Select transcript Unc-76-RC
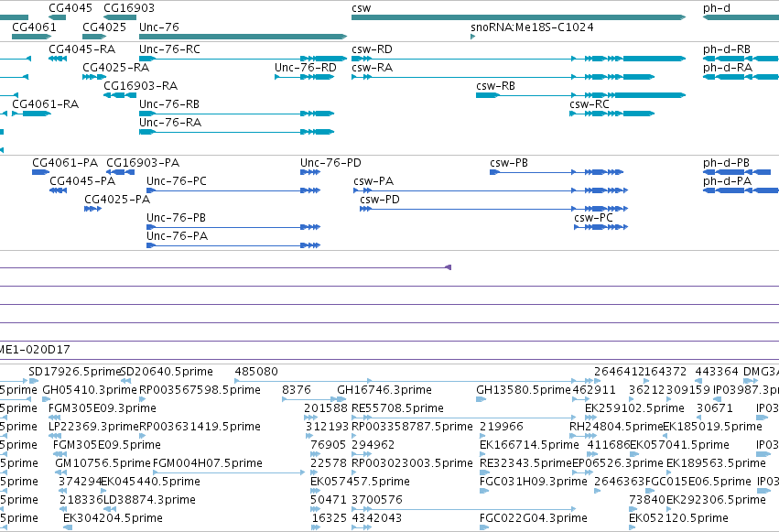Screen dimensions: 779x532 pos(243,59)
